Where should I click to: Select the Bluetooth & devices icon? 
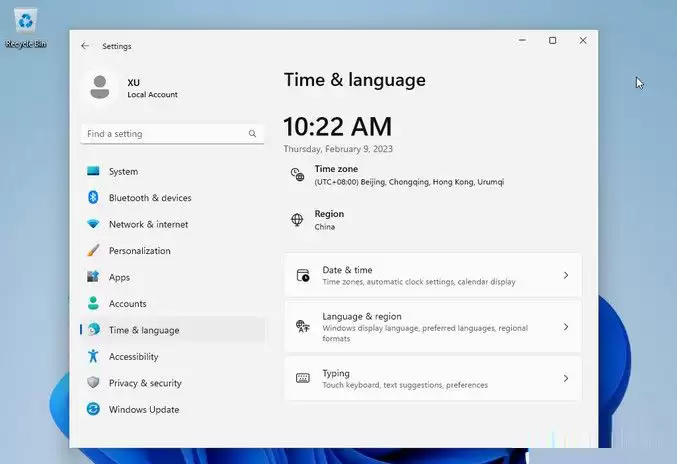coord(93,197)
